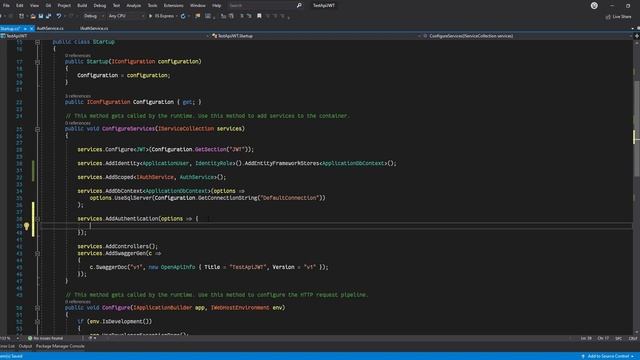
Task: Click the Save file toolbar icon
Action: click(x=41, y=16)
